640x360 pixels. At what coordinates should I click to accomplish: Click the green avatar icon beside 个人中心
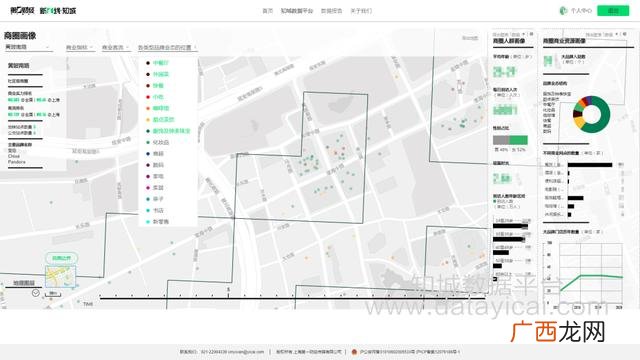pyautogui.click(x=564, y=11)
